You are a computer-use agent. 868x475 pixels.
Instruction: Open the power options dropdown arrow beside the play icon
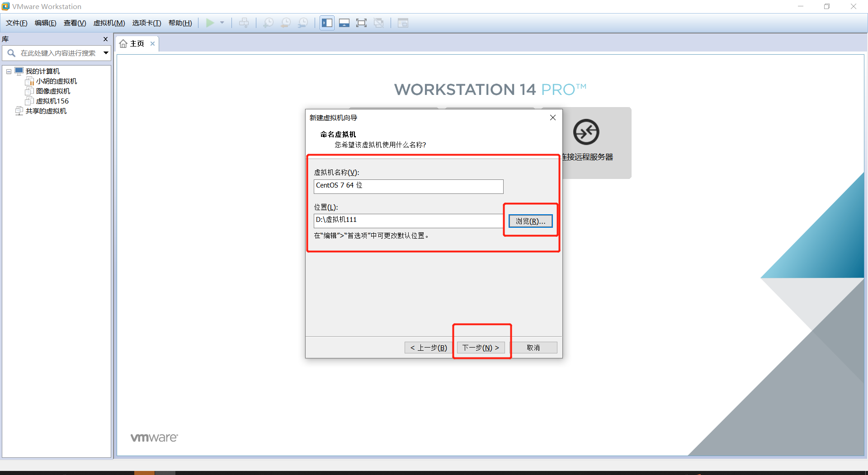(x=222, y=23)
